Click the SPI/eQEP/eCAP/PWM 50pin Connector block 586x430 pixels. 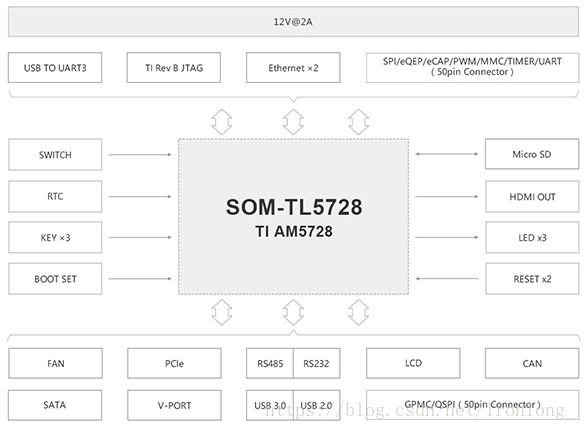tap(472, 68)
